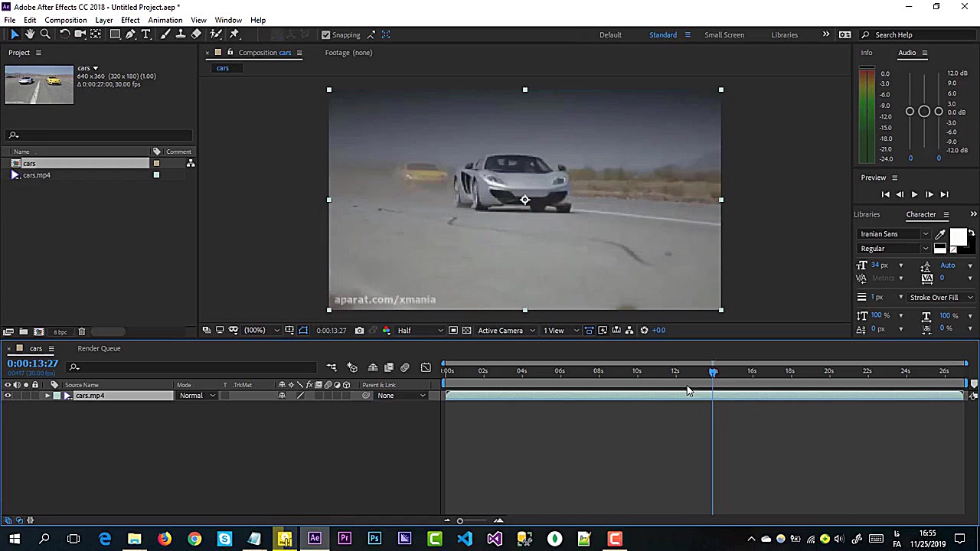Open the Composition menu

(65, 20)
